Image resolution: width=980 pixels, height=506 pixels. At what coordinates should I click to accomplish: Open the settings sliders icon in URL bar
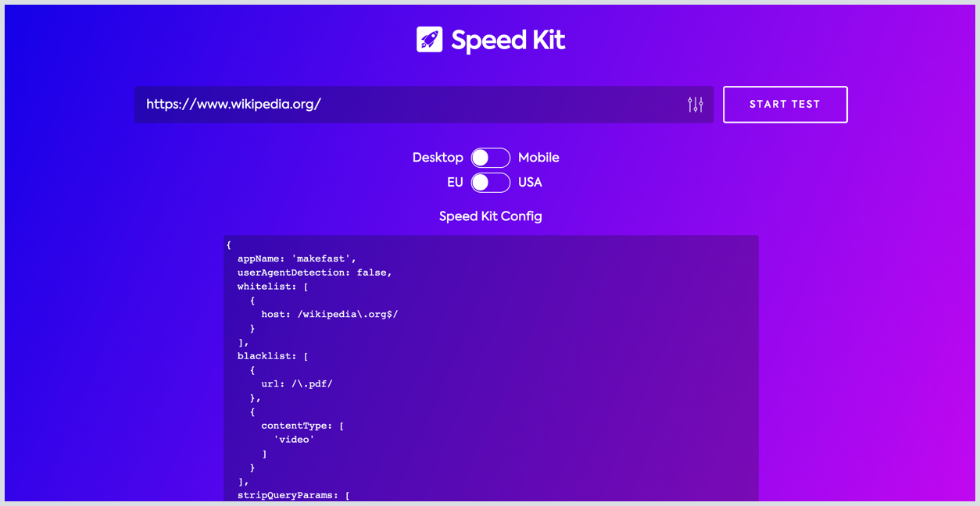click(x=696, y=105)
